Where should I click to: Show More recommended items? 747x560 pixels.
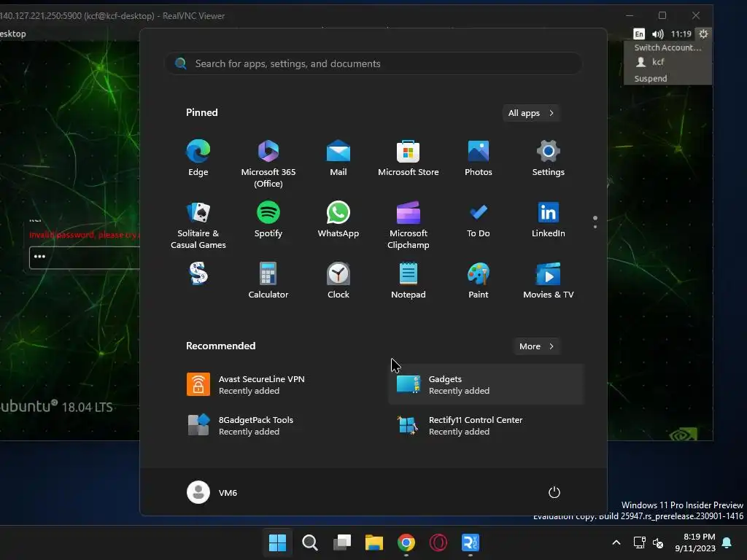[536, 346]
